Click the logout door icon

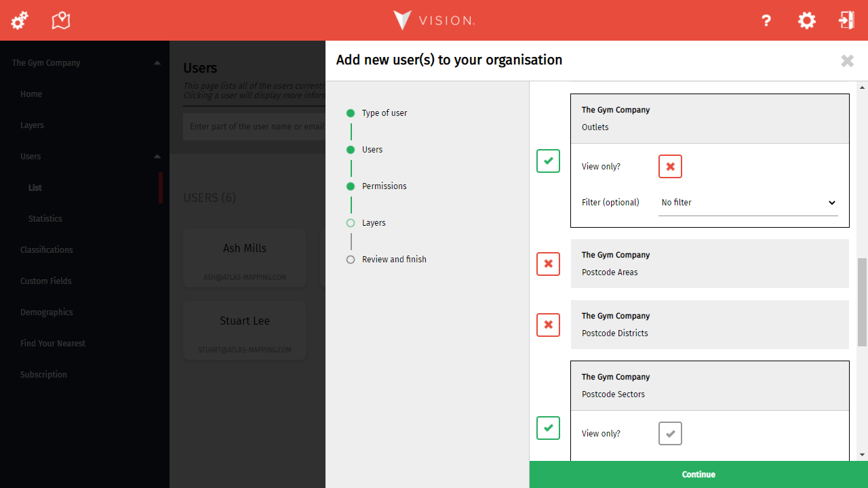point(846,20)
